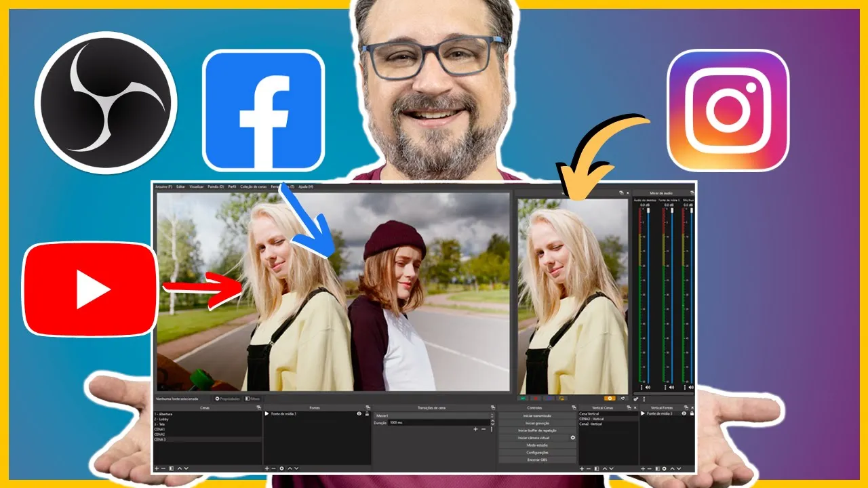
Task: Mute the Fonte de mídia 3 mixer channel
Action: pyautogui.click(x=671, y=388)
